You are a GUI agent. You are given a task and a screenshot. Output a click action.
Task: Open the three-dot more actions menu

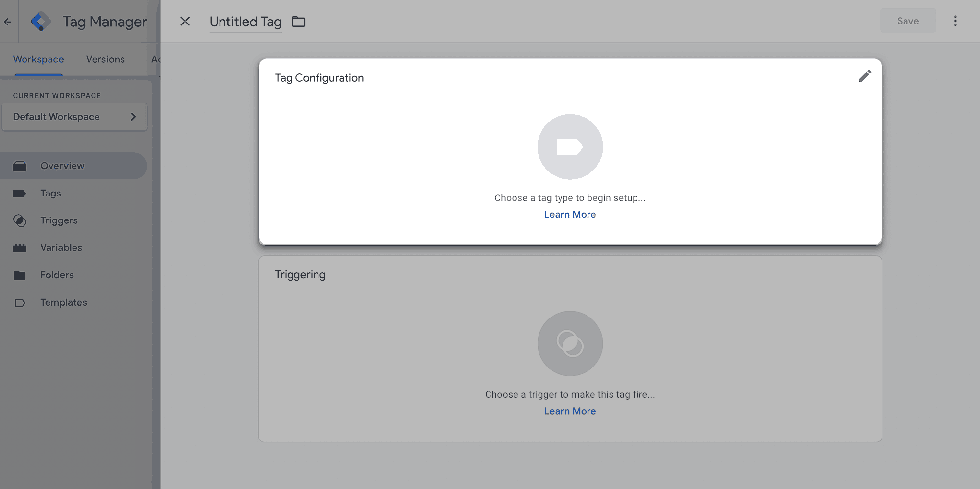(955, 21)
